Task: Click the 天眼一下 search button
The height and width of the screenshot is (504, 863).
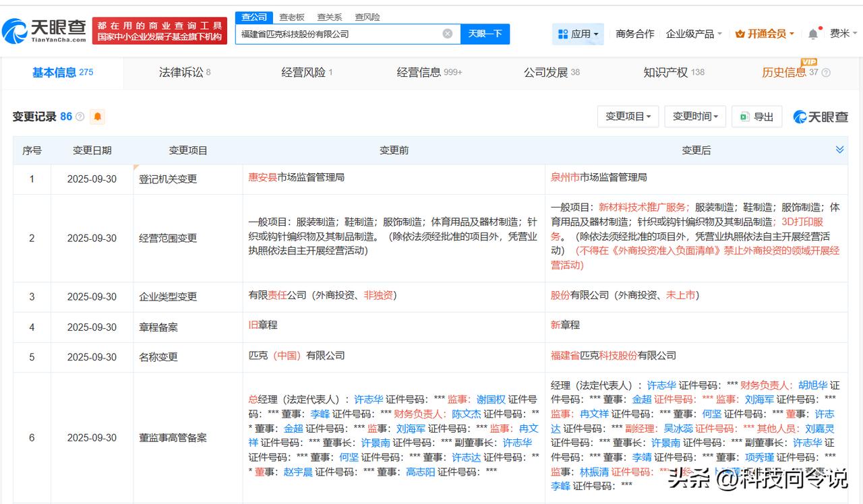Action: click(485, 34)
